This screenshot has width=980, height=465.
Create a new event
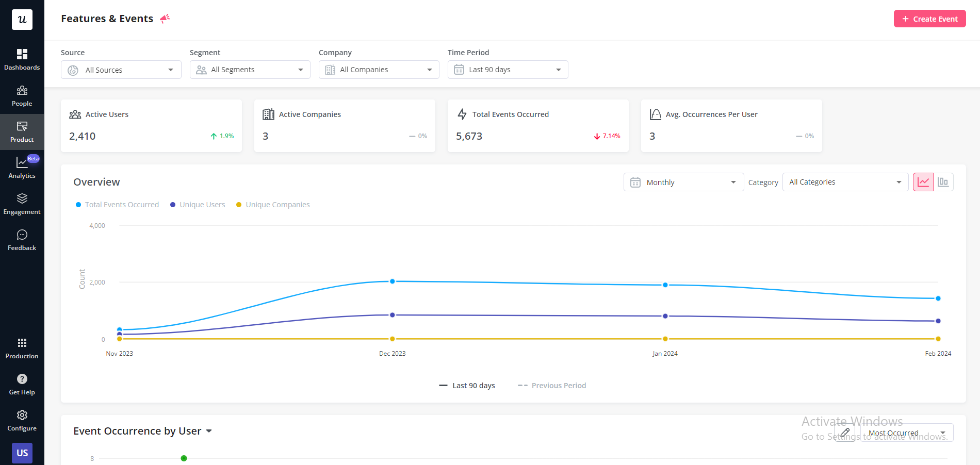click(929, 19)
